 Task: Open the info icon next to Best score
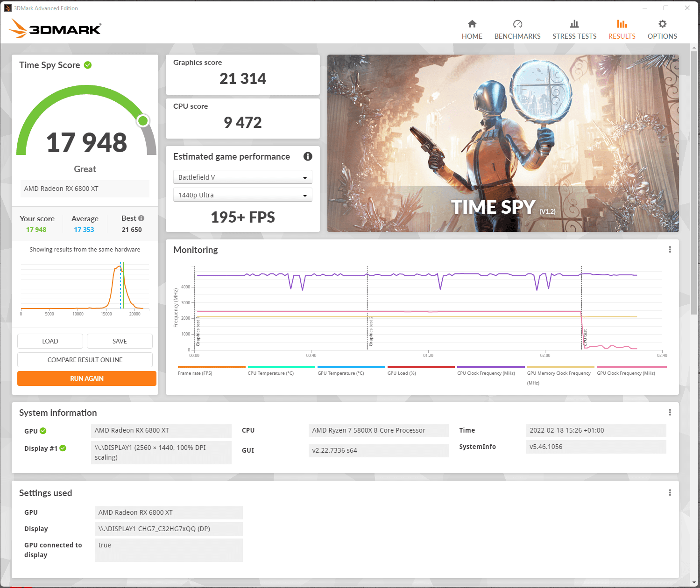(141, 218)
